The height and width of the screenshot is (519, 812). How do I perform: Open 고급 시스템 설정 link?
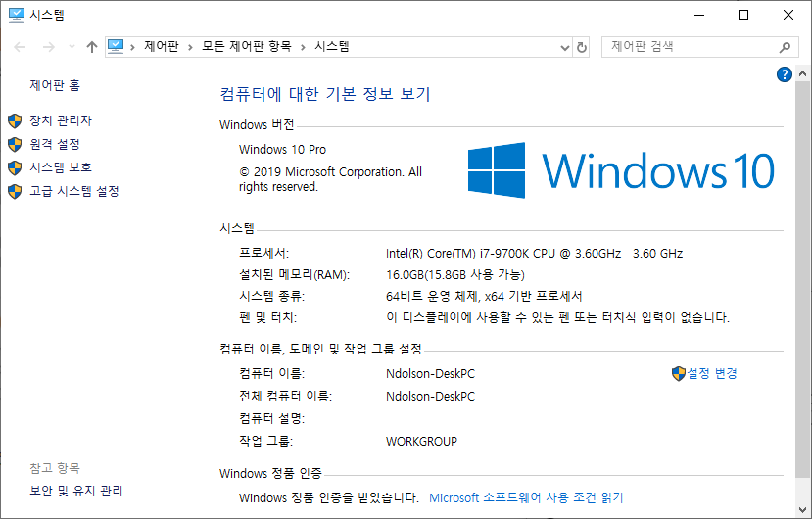[x=74, y=191]
